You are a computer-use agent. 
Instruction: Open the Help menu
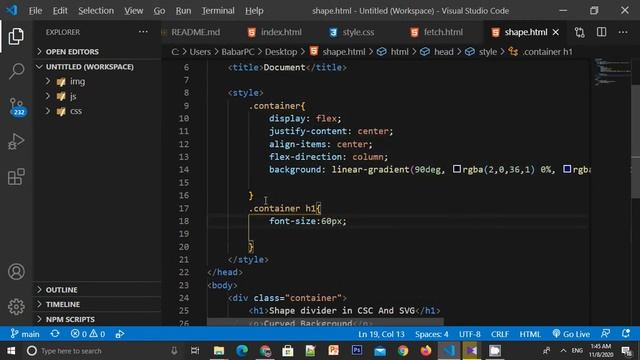click(254, 11)
